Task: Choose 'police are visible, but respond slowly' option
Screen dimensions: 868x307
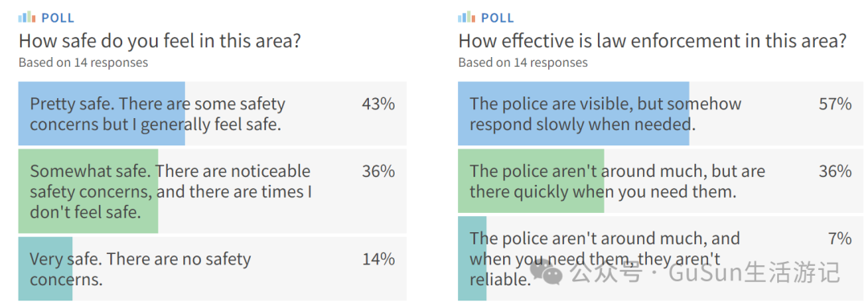Action: [661, 113]
